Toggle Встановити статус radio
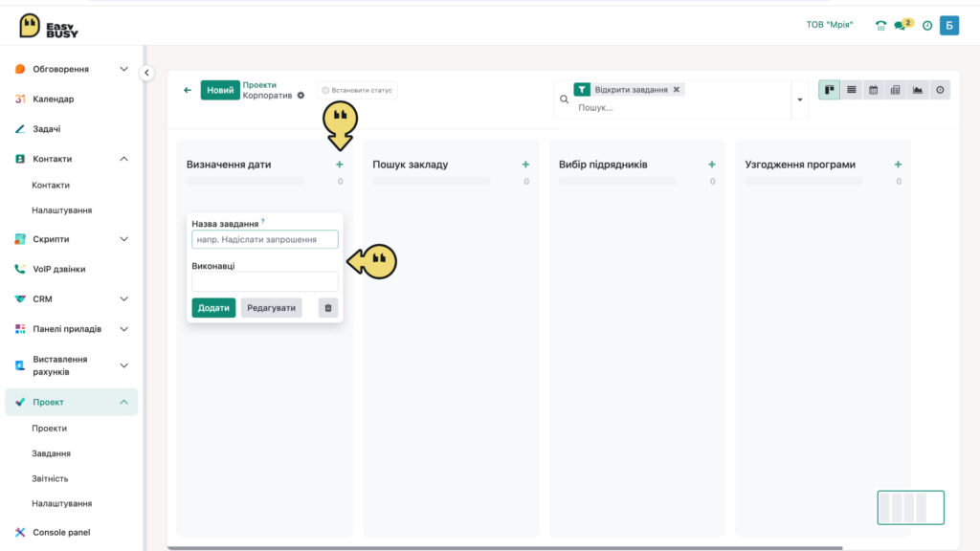 coord(325,90)
